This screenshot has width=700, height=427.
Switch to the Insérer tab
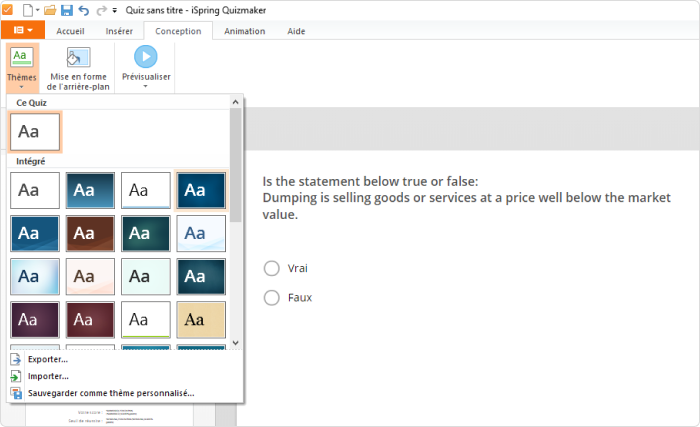pyautogui.click(x=119, y=31)
